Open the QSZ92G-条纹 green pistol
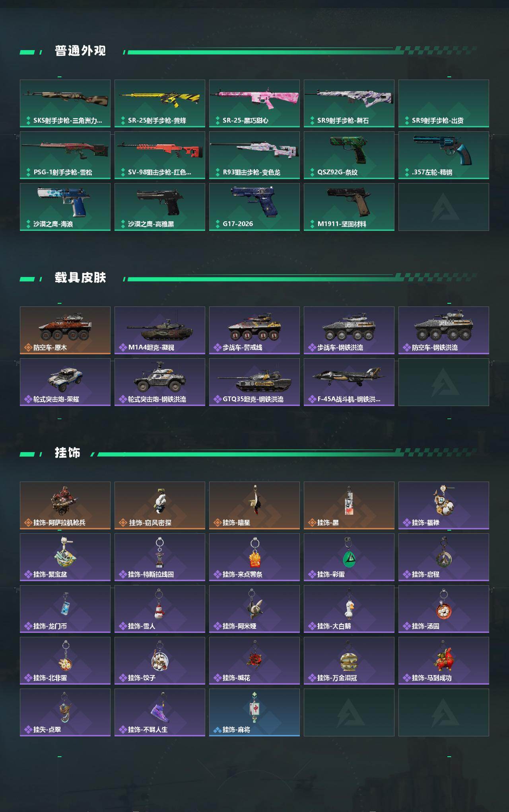Screen dimensions: 509x812 (x=349, y=155)
